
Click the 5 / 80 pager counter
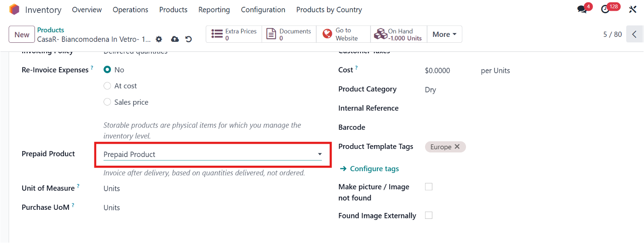613,34
